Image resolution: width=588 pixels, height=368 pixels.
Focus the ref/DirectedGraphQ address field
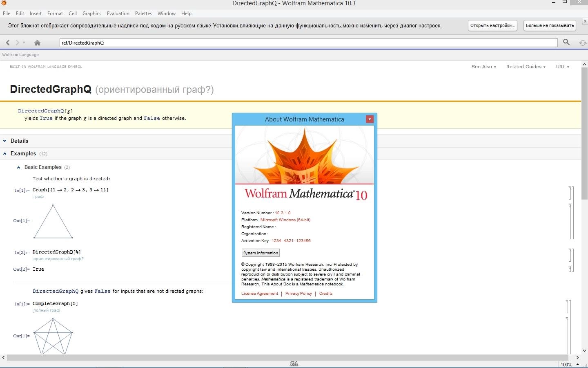(308, 43)
